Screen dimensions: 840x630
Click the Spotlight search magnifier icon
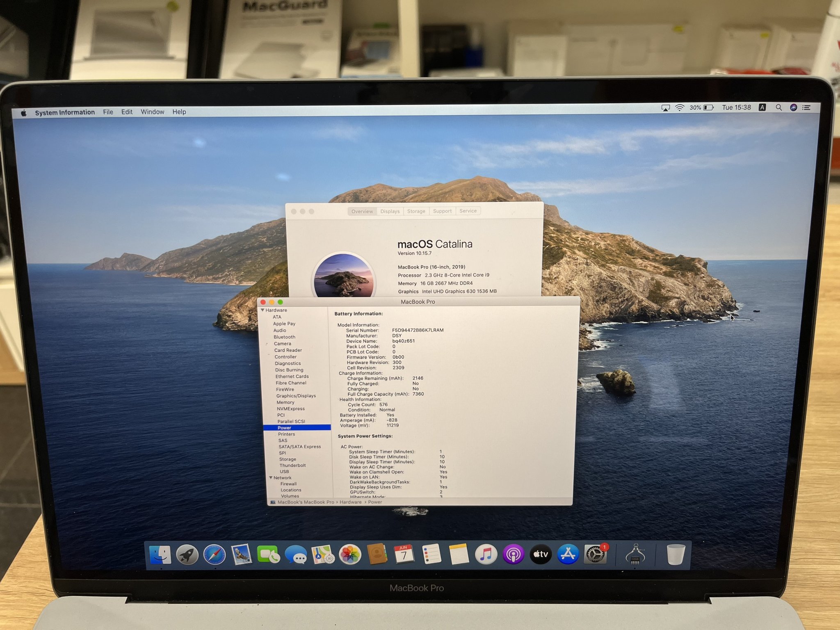tap(778, 107)
